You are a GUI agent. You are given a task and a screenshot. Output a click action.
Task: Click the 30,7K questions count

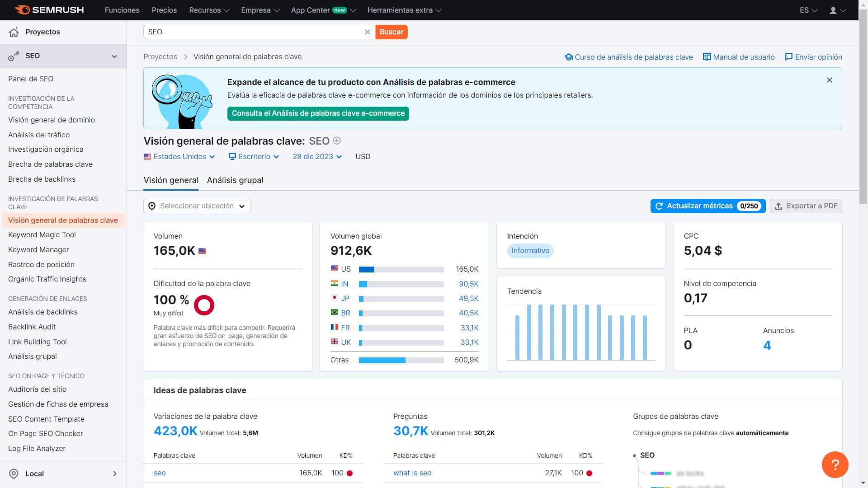[x=410, y=431]
